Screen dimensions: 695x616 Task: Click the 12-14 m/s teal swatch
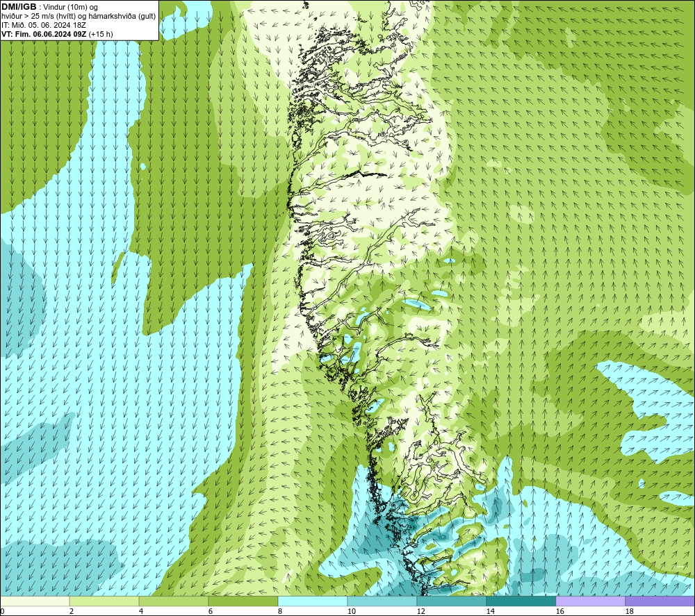(x=451, y=601)
